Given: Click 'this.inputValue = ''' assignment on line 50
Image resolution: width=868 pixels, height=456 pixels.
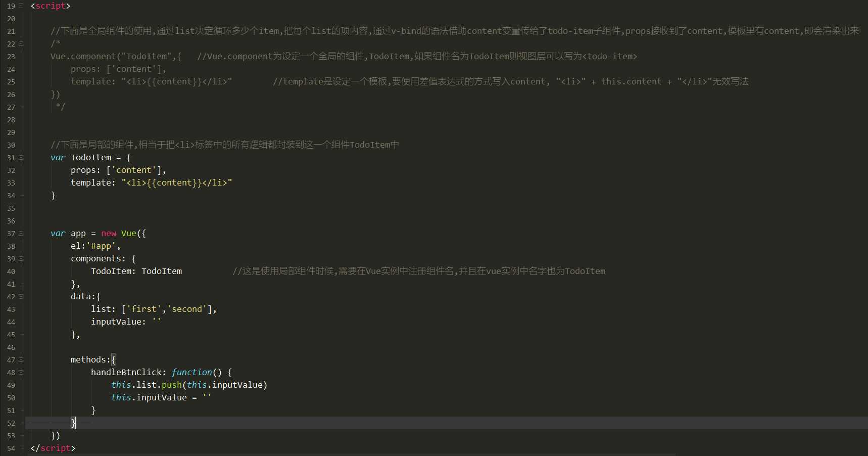Looking at the screenshot, I should 162,398.
